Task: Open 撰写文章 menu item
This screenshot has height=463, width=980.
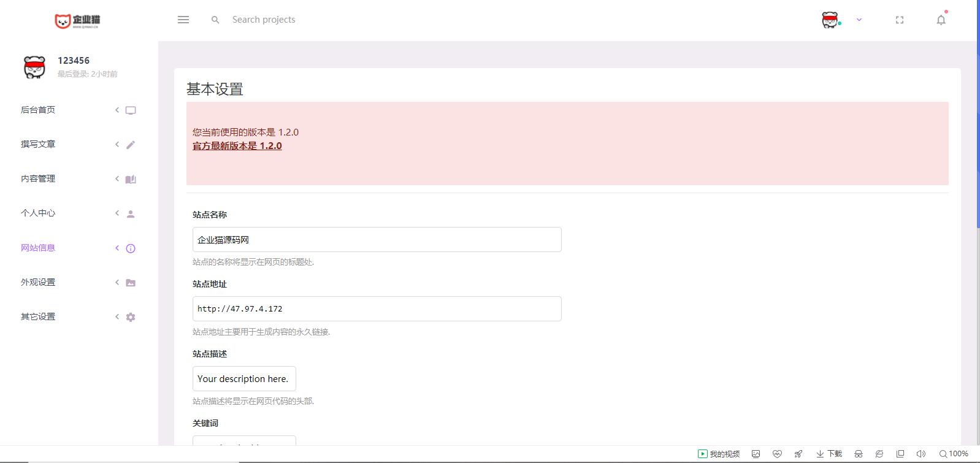Action: pyautogui.click(x=38, y=144)
